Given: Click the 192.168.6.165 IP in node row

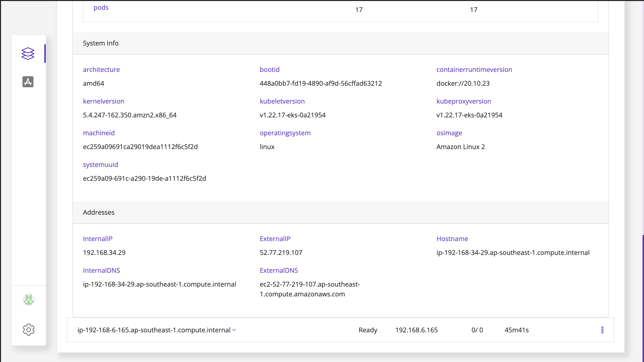Looking at the screenshot, I should [416, 330].
